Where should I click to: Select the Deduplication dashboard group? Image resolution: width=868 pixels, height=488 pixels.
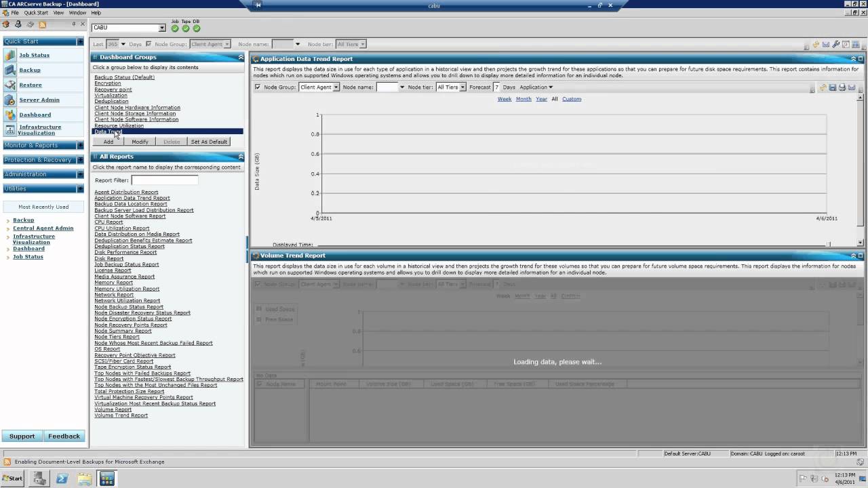click(x=111, y=102)
